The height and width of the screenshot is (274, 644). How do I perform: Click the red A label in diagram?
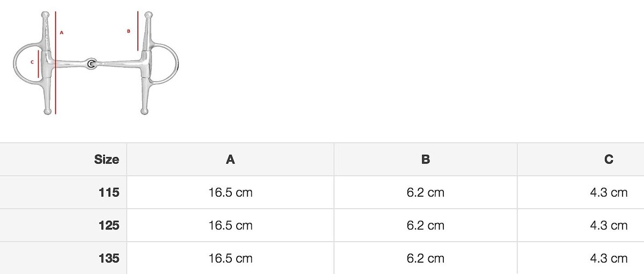62,32
